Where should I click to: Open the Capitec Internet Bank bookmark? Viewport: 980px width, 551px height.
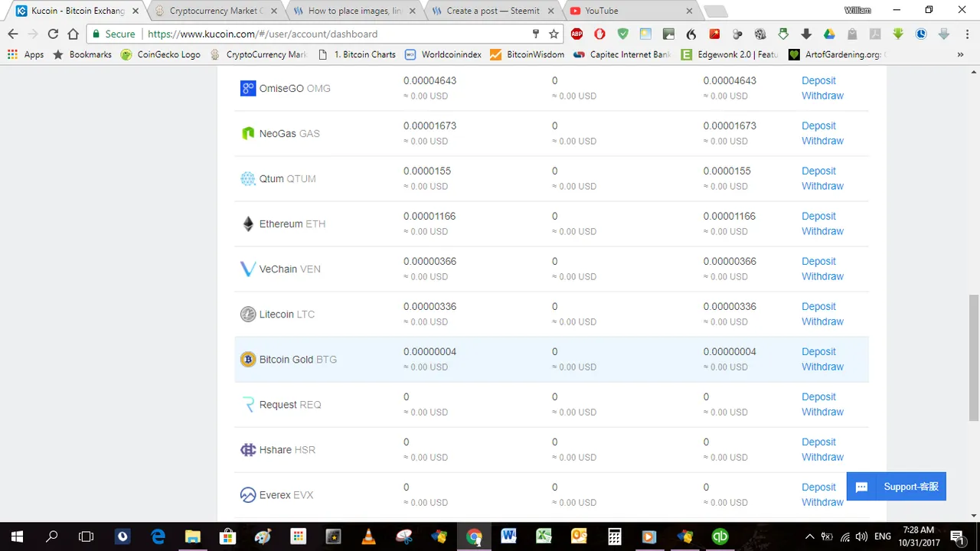(x=622, y=54)
